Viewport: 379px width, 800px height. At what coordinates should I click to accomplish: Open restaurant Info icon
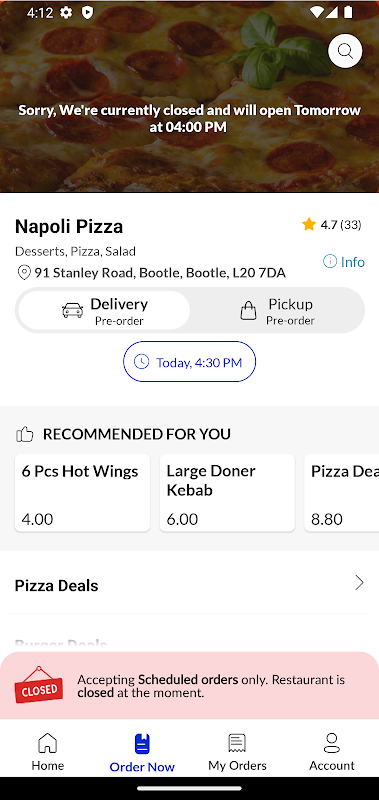[x=330, y=262]
